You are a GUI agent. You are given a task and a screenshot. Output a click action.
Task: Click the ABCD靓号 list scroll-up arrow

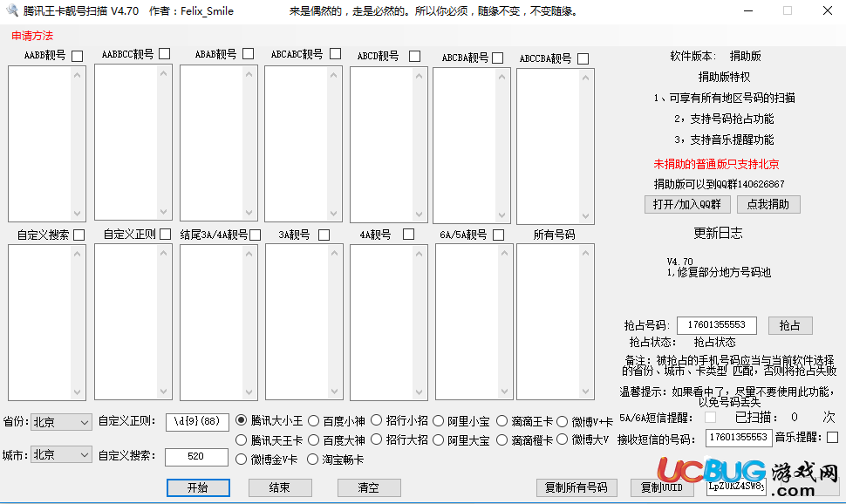click(419, 76)
